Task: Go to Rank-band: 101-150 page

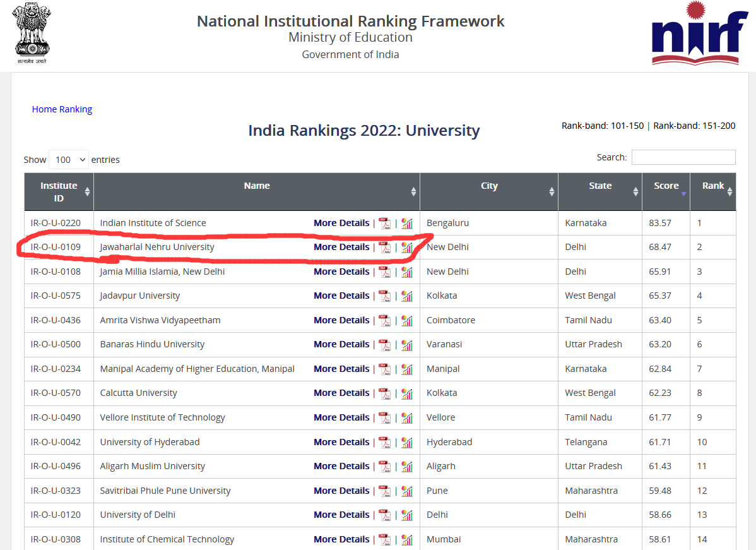Action: pyautogui.click(x=602, y=126)
